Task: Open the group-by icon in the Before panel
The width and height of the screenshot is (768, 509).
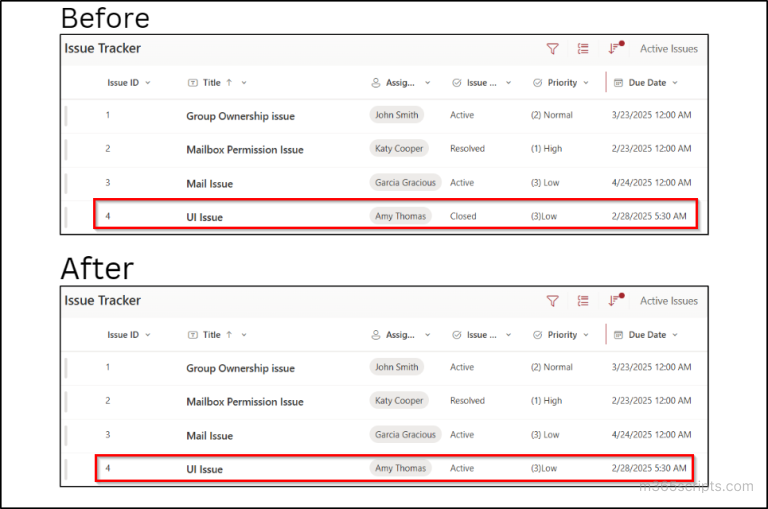Action: (583, 48)
